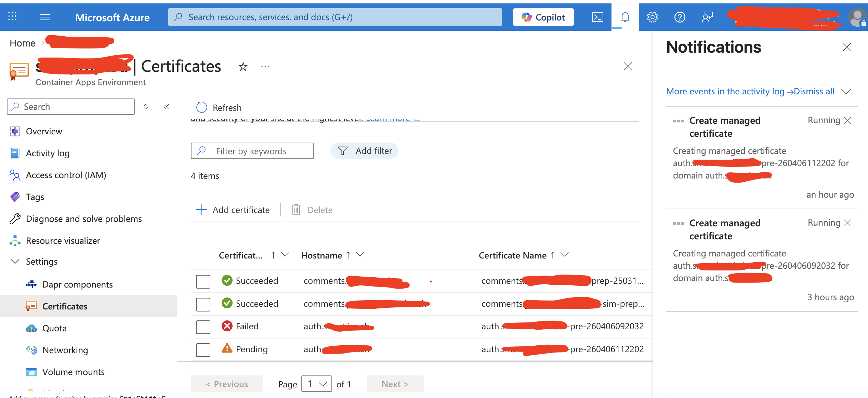Open the Azure hamburger menu
The width and height of the screenshot is (868, 398).
coord(45,17)
